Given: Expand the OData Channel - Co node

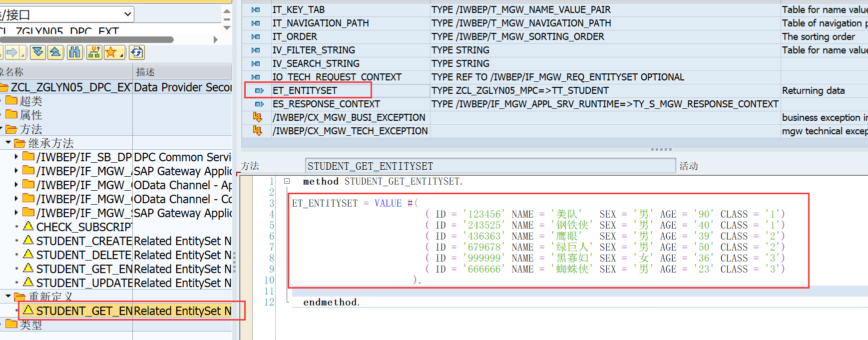Looking at the screenshot, I should tap(16, 199).
